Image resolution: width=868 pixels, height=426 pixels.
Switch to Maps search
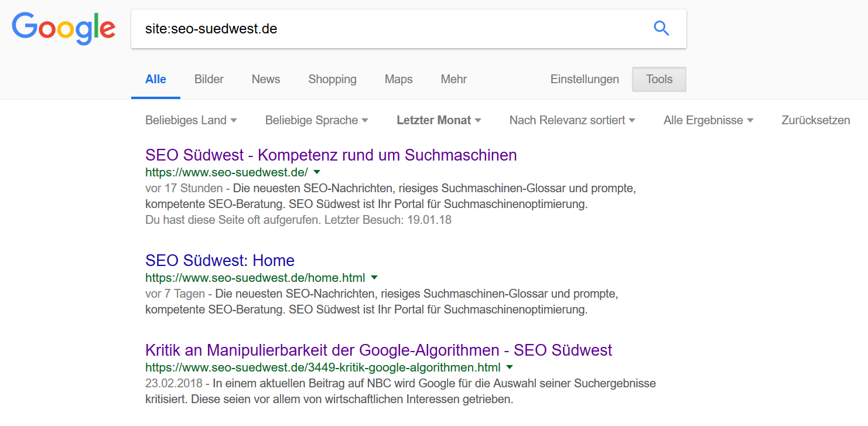pos(398,79)
